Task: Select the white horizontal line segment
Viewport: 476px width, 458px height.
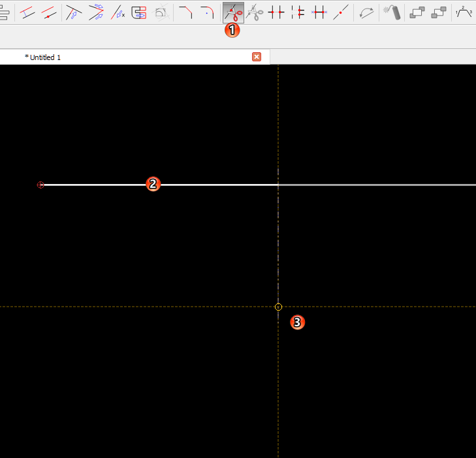Action: (159, 185)
